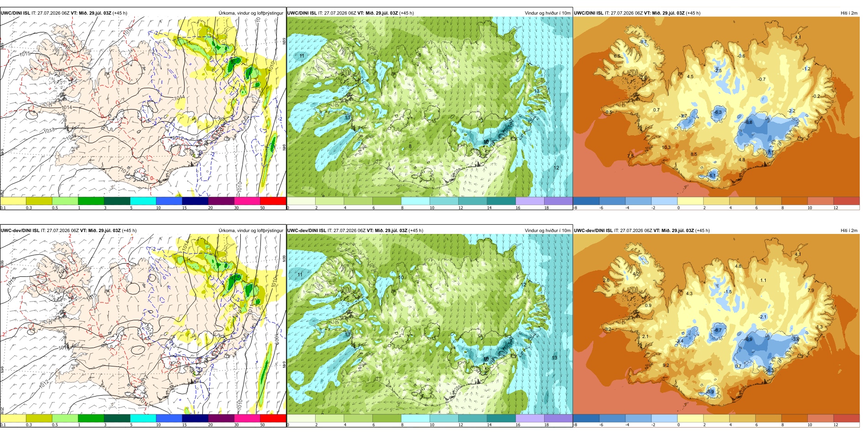Viewport: 868px width, 434px height.
Task: Click the light cyan 8 swatch in UWC wind legend
Action: pos(415,201)
